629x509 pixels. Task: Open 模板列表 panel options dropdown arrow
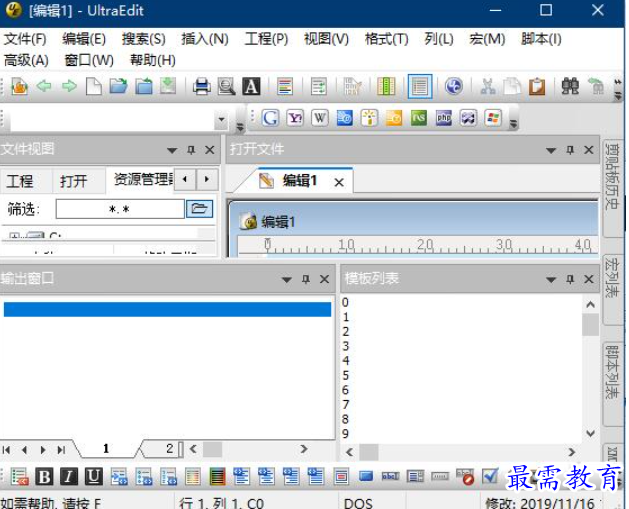tap(551, 279)
